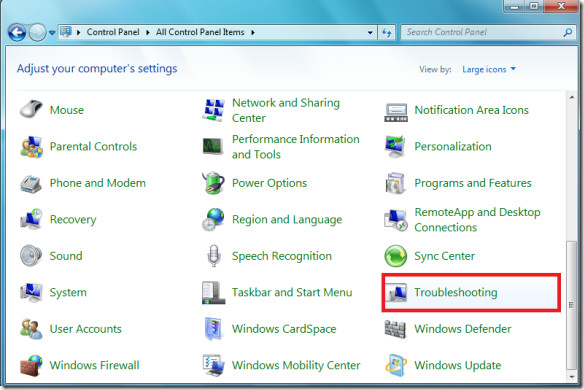584x390 pixels.
Task: Go to Windows Update link
Action: (x=458, y=365)
